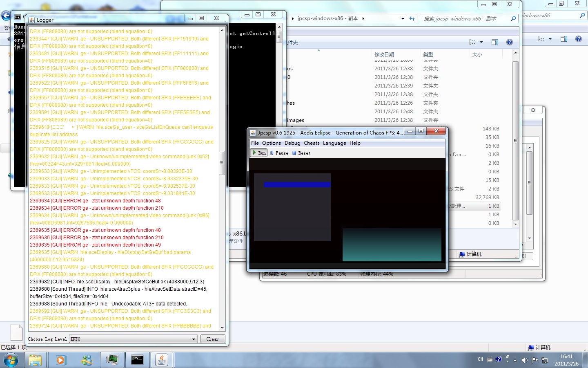The image size is (588, 368).
Task: Open the Debug menu in Jpcsp
Action: (x=292, y=143)
